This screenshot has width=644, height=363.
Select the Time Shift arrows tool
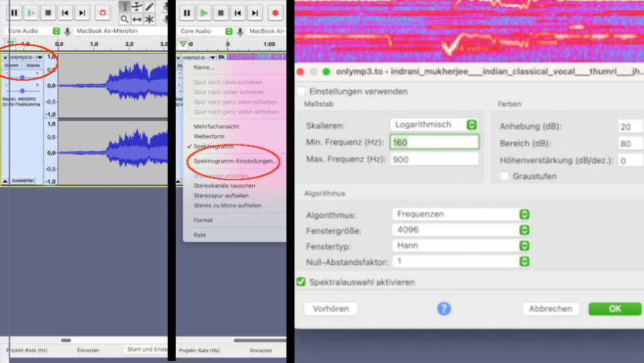[137, 20]
